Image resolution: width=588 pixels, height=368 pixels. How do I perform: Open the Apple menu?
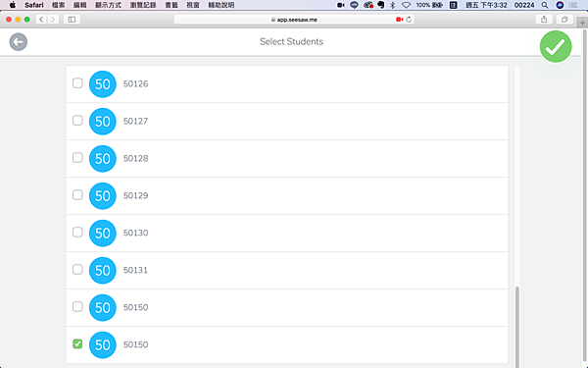click(x=13, y=5)
